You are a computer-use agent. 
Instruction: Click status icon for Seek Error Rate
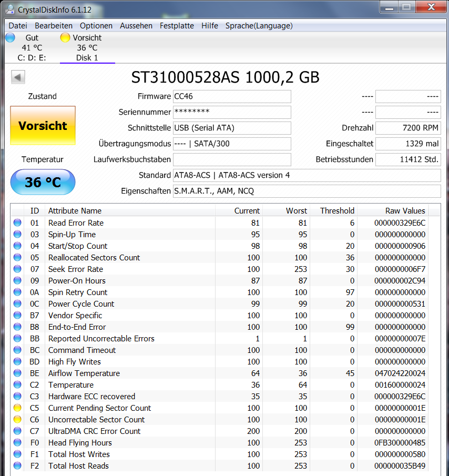point(17,269)
